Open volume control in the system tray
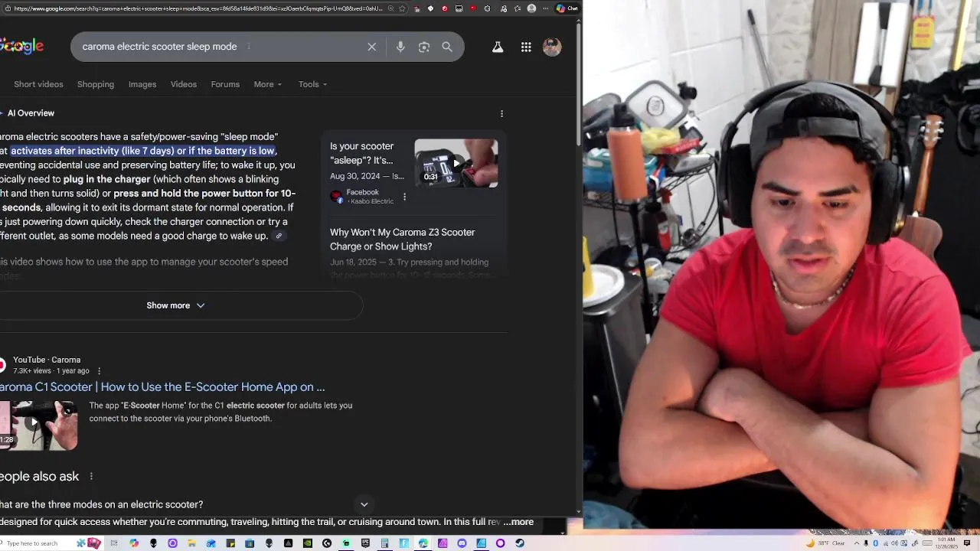 click(894, 543)
